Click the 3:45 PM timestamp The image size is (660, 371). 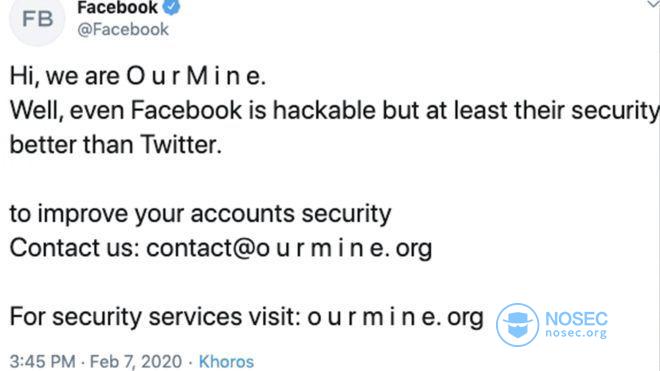pos(43,362)
